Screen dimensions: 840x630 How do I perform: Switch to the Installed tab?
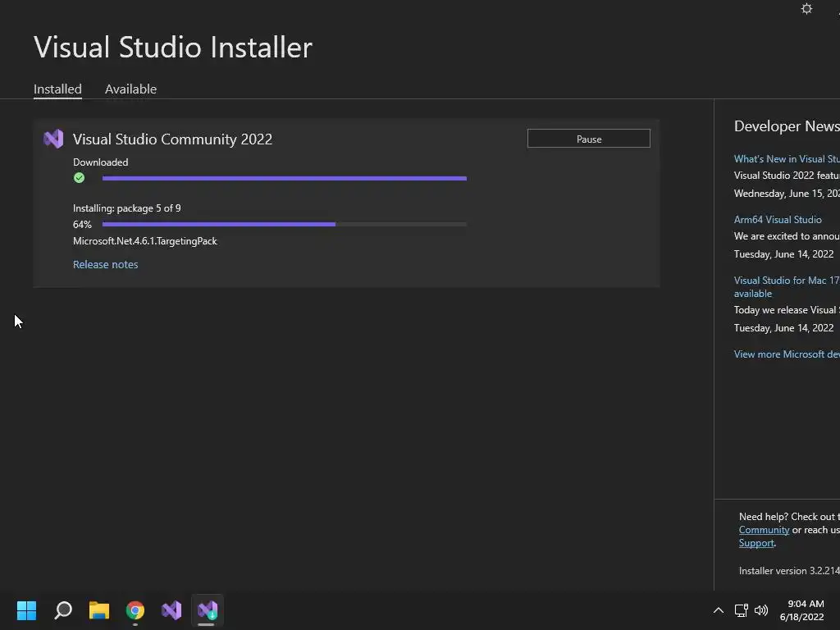point(58,89)
